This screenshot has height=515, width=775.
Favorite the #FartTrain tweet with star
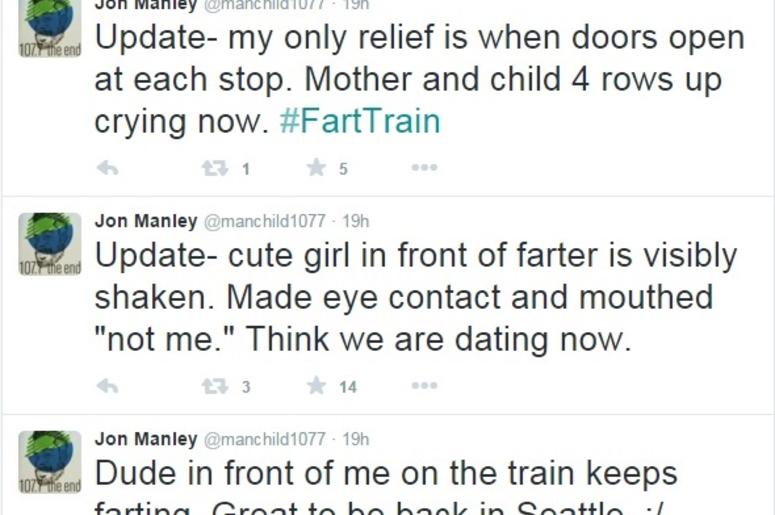point(316,168)
